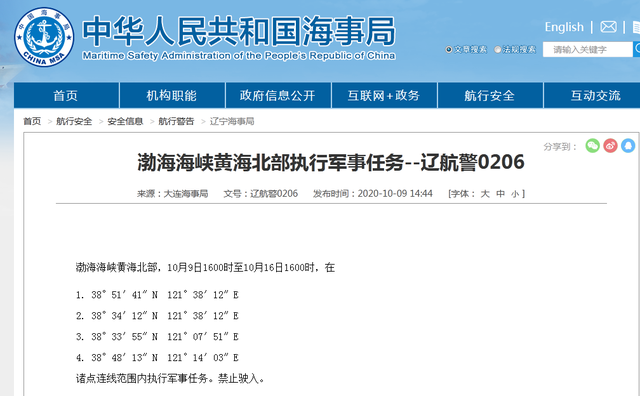The image size is (640, 396).
Task: Open the mail envelope icon in header
Action: point(608,27)
